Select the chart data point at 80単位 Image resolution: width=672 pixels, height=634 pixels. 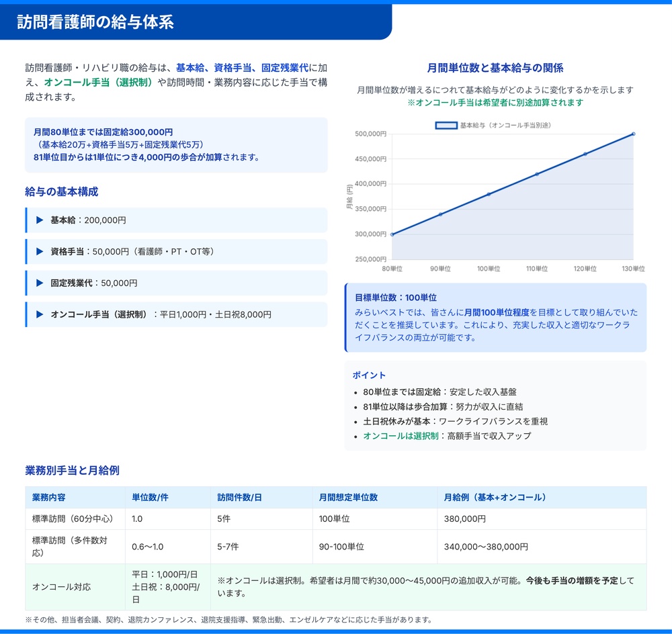tap(392, 234)
